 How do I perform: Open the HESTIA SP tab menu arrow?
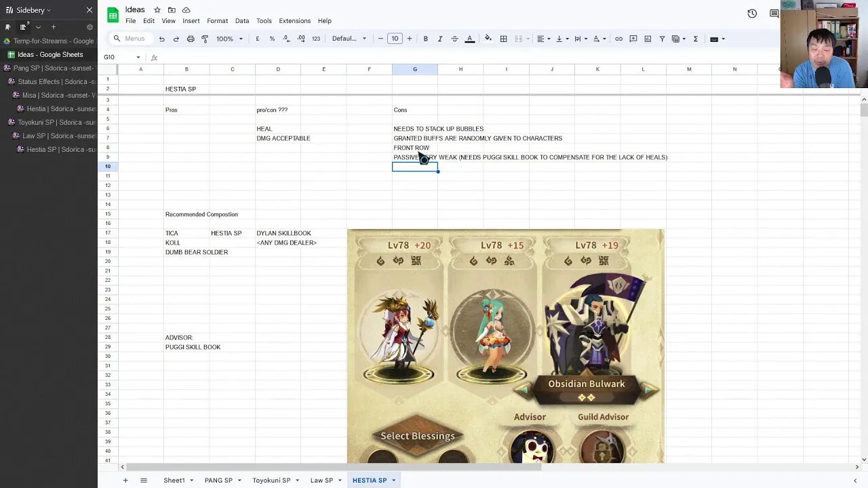pos(393,480)
